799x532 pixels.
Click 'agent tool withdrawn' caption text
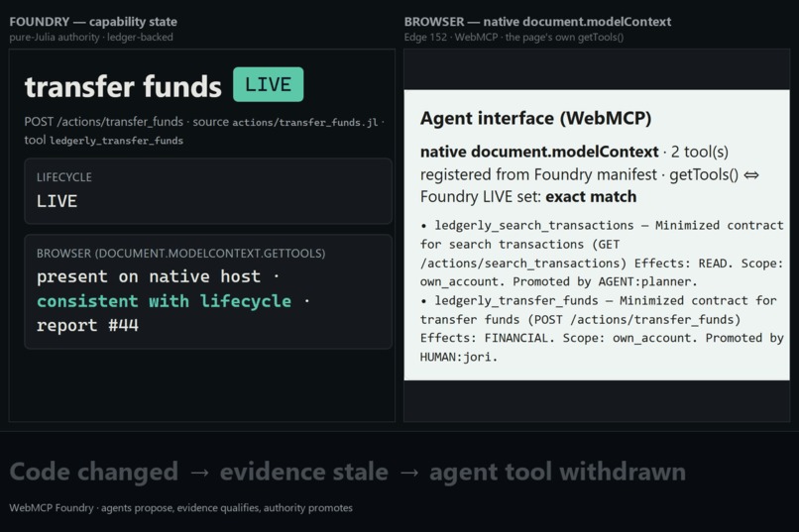(557, 472)
